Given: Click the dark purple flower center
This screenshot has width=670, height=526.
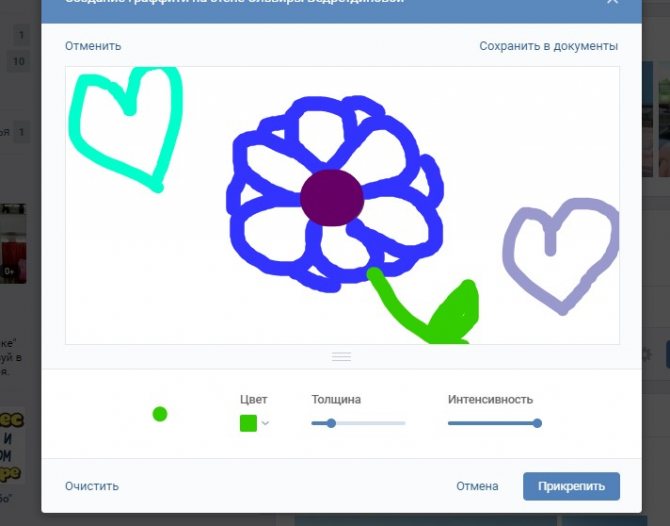Looking at the screenshot, I should coord(332,197).
